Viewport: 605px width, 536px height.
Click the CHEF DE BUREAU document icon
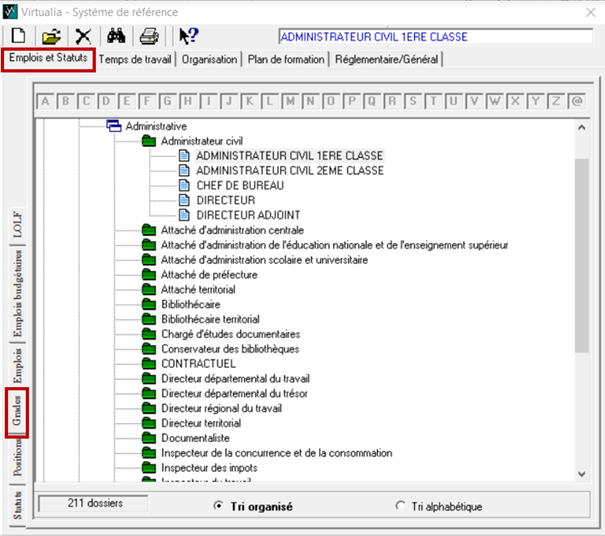[184, 185]
